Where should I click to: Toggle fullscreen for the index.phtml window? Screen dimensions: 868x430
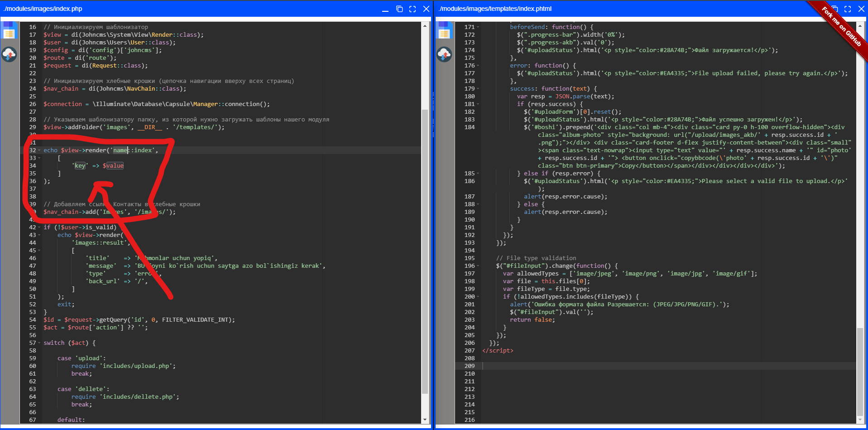click(848, 9)
